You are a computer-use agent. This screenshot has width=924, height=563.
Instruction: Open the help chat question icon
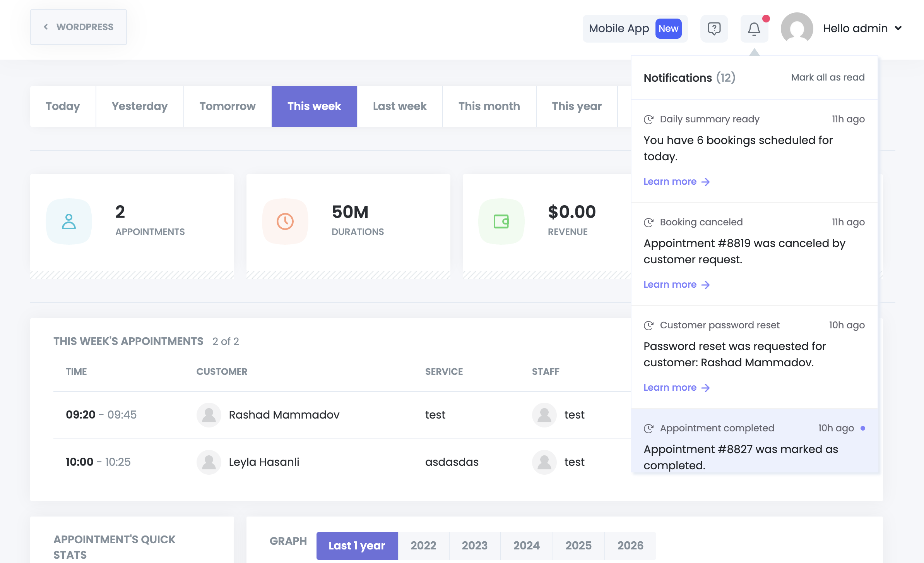[x=714, y=29]
